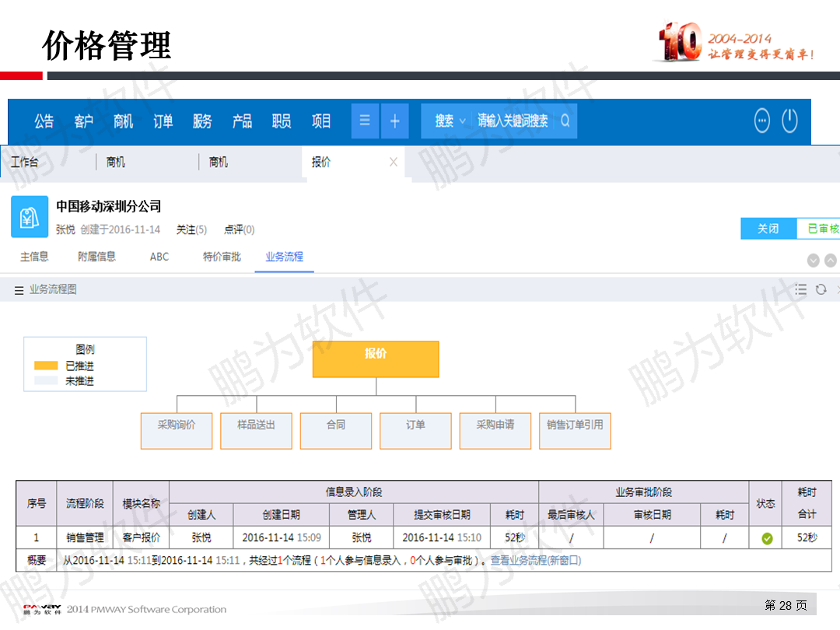Screen dimensions: 840x630
Task: Click the 销售订单引用 flowchart node
Action: click(x=575, y=431)
